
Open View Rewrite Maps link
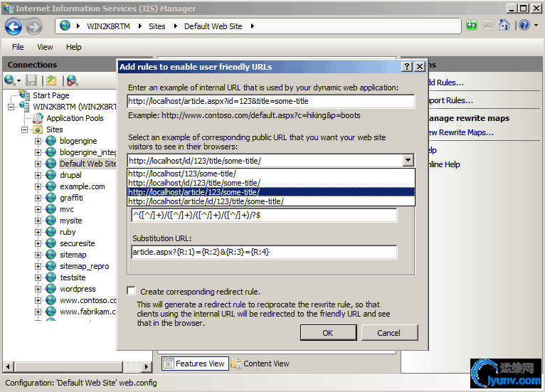pos(461,132)
